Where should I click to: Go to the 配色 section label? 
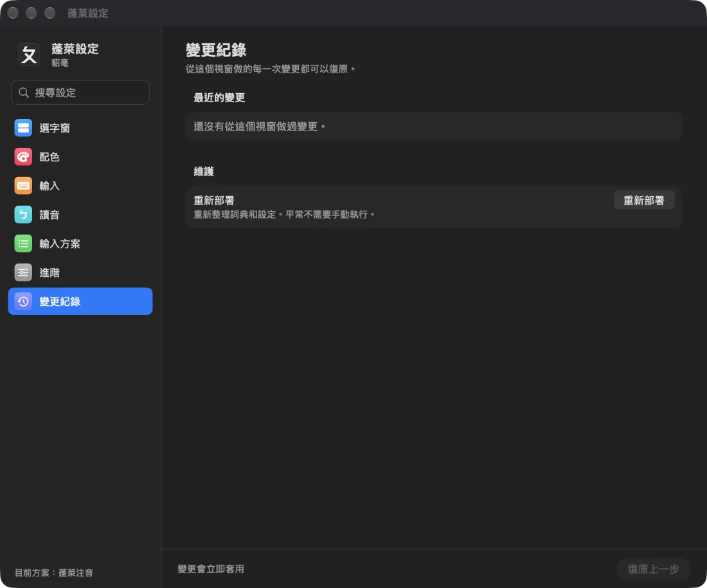coord(49,157)
